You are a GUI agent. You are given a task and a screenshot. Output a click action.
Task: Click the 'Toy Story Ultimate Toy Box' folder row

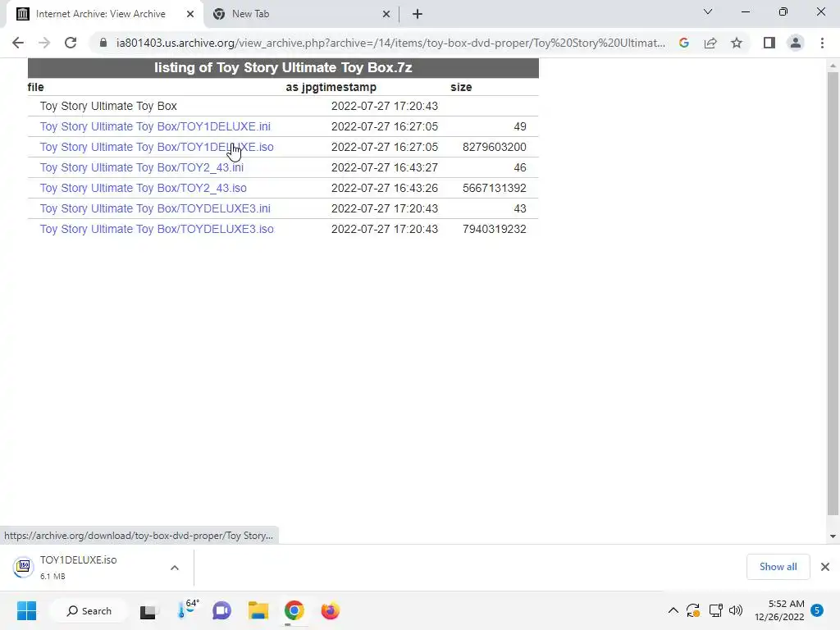283,106
